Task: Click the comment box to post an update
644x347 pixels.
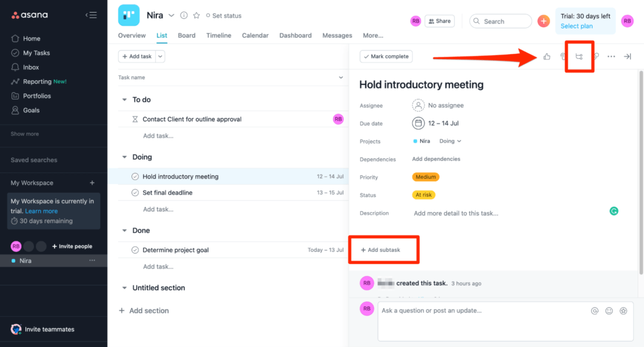Action: [x=505, y=322]
